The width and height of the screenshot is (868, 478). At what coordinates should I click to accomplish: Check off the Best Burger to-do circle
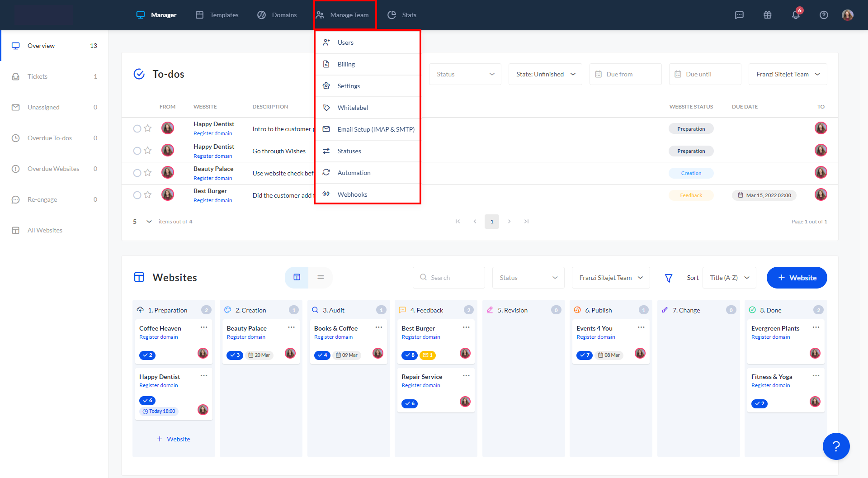[x=137, y=195]
